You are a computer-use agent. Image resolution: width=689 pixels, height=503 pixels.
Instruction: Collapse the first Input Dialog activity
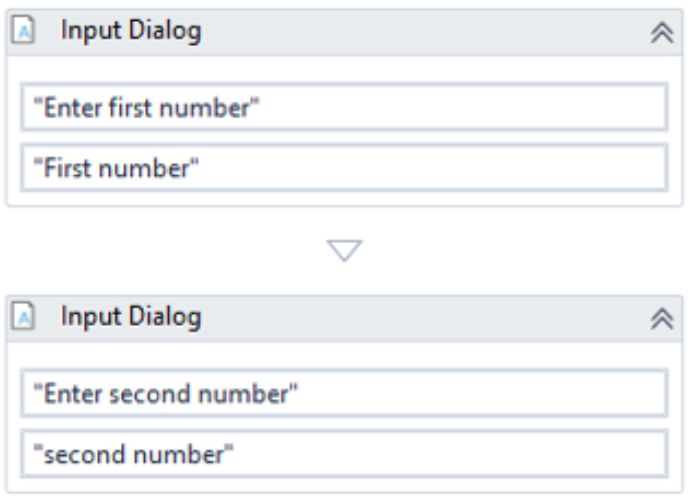[x=661, y=32]
